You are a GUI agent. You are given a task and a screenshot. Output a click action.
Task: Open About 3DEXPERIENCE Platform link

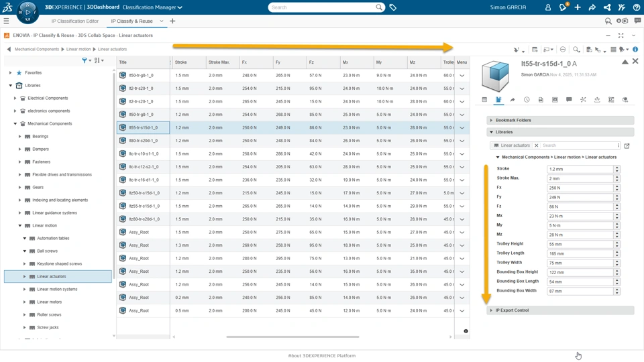pos(322,356)
